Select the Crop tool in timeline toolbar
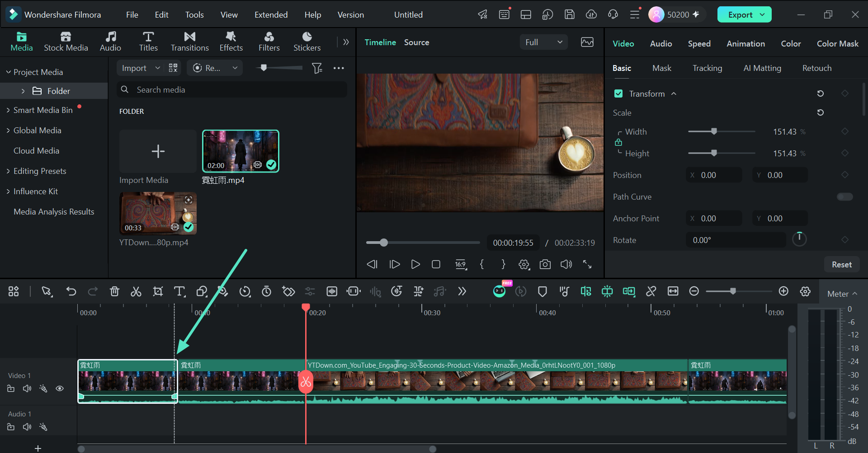868x453 pixels. tap(158, 292)
